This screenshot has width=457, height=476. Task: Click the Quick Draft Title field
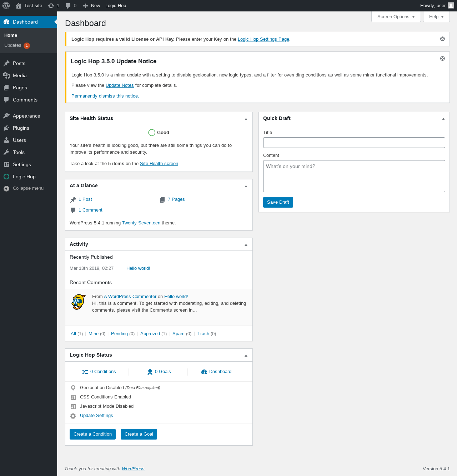coord(354,143)
